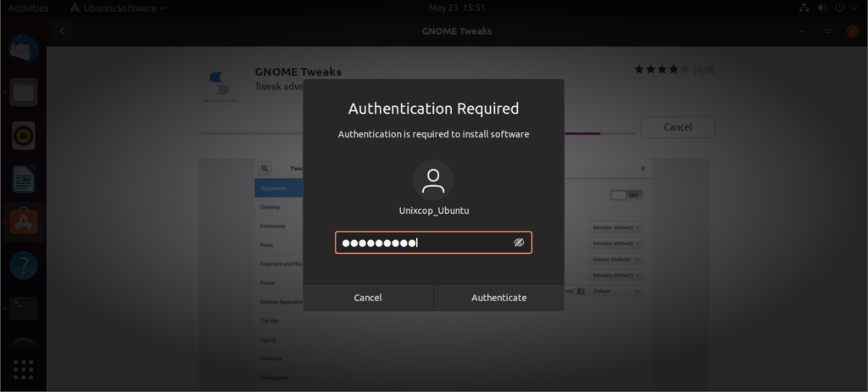Cancel the GNOME Tweaks installation in Ubuntu Software
The height and width of the screenshot is (392, 868).
(677, 127)
